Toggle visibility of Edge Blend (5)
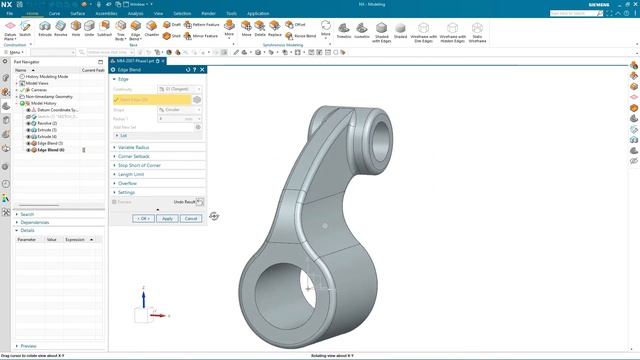This screenshot has width=640, height=360. click(x=29, y=143)
